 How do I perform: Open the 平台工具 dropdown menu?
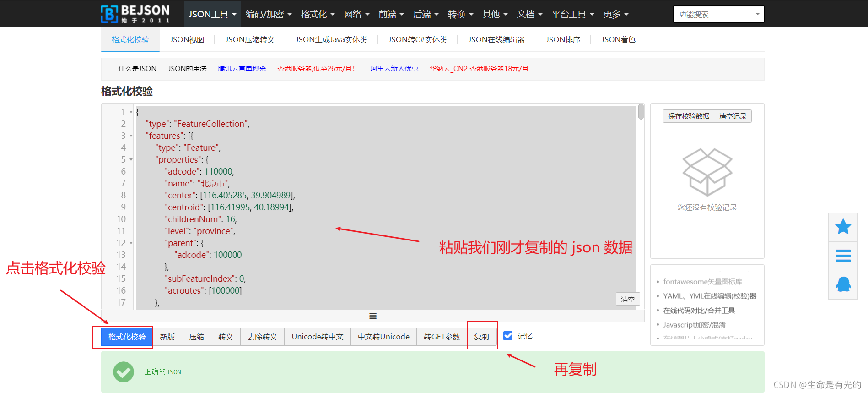573,14
